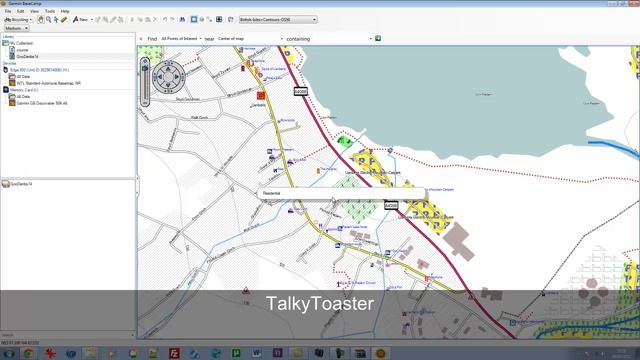Open OneNote from the taskbar

tap(278, 353)
